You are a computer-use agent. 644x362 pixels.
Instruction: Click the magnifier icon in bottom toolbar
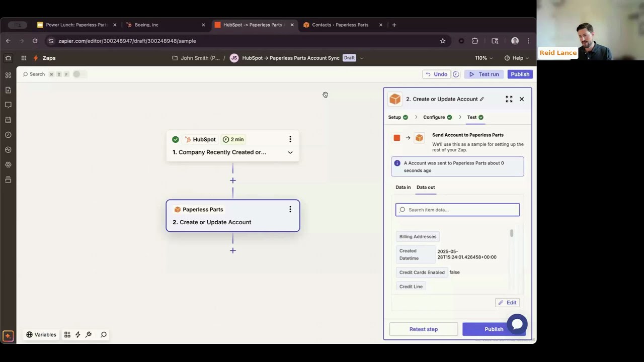(x=104, y=334)
